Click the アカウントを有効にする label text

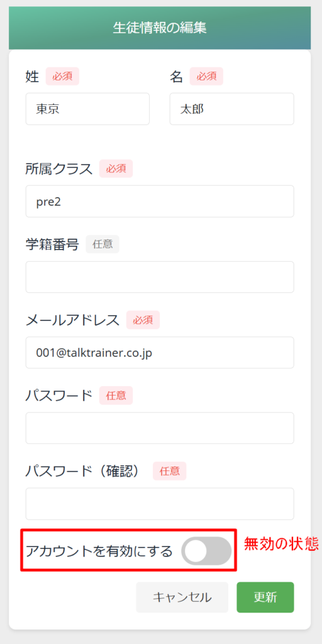coord(99,551)
